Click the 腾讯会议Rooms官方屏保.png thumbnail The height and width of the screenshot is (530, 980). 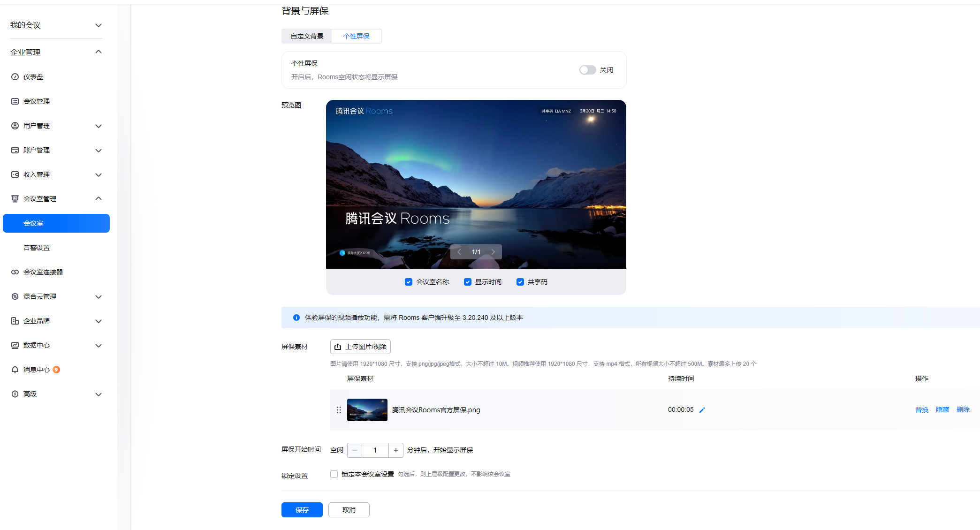pos(367,410)
